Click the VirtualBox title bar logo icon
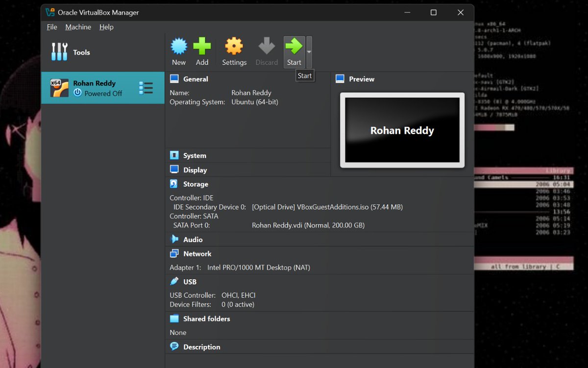This screenshot has width=588, height=368. [50, 12]
